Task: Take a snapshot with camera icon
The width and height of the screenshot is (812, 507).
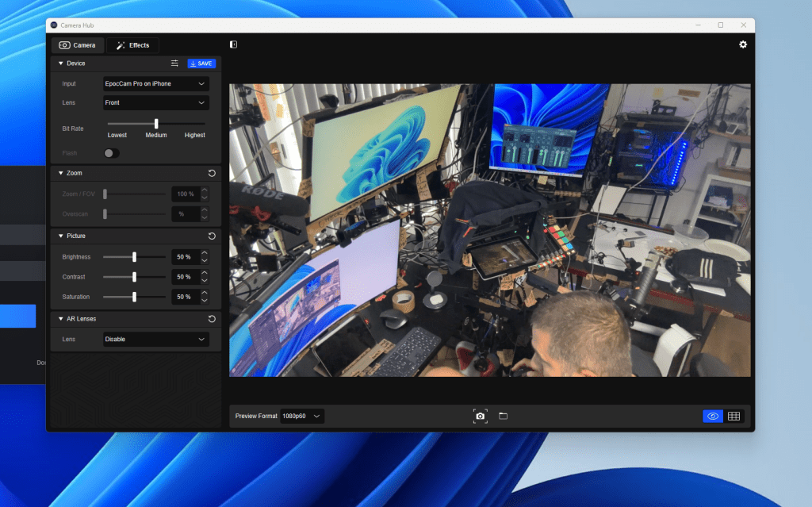Action: pos(480,416)
